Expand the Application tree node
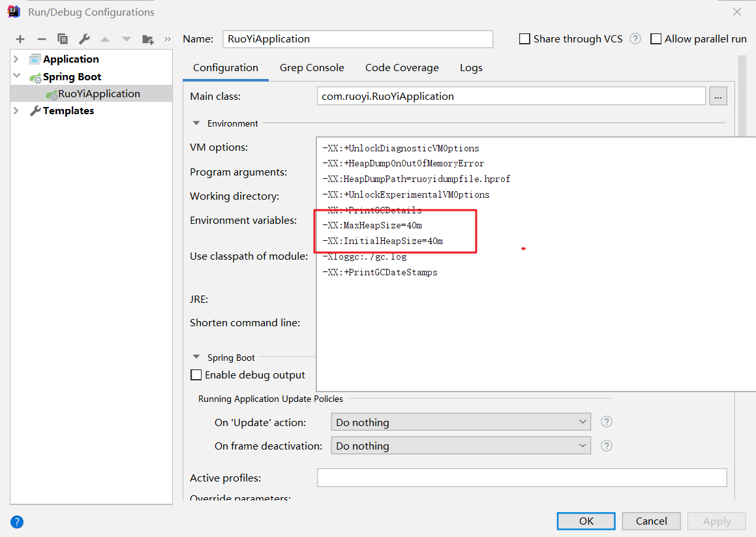This screenshot has height=537, width=756. point(16,59)
